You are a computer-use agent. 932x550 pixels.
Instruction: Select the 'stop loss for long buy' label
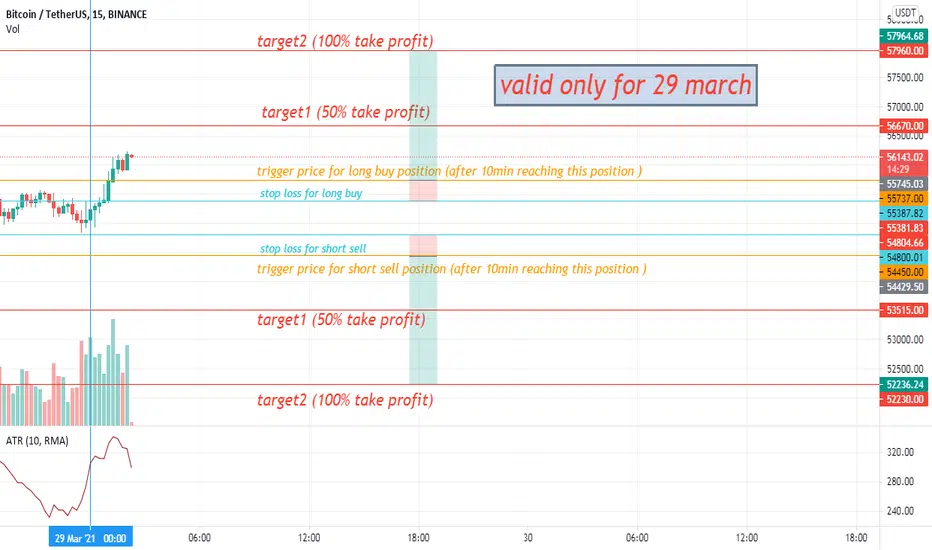(311, 193)
